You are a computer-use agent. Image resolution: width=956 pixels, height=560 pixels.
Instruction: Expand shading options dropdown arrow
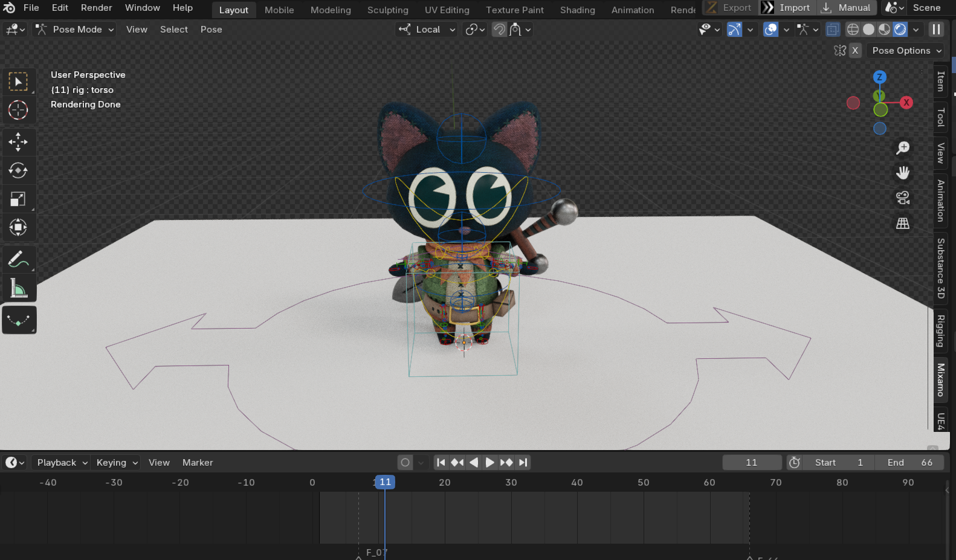916,30
